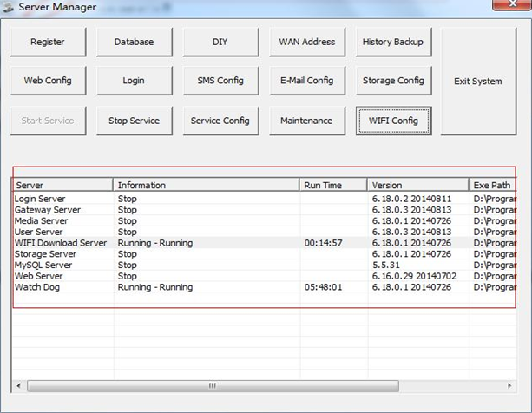Screen dimensions: 532x413
Task: Select the Storage Server row
Action: click(x=265, y=254)
